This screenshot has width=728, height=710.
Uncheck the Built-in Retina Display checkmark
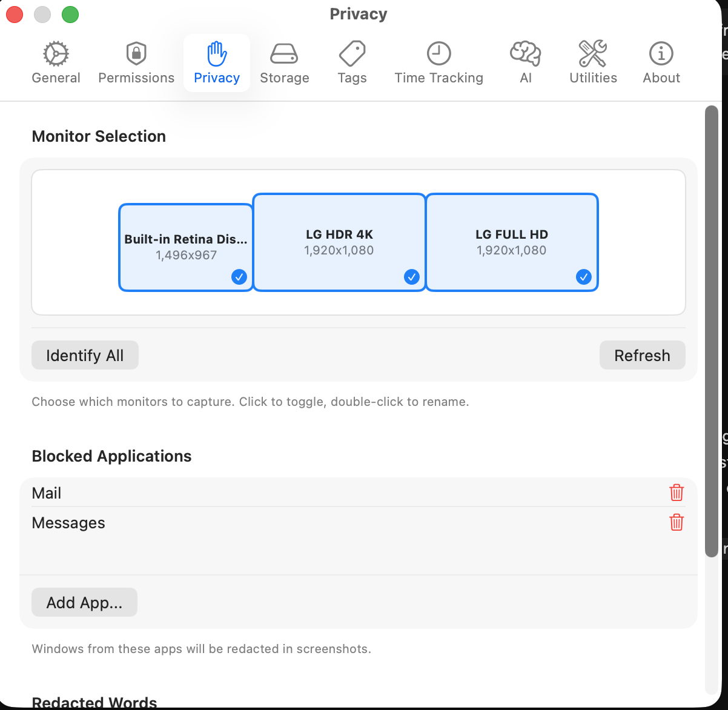point(239,277)
